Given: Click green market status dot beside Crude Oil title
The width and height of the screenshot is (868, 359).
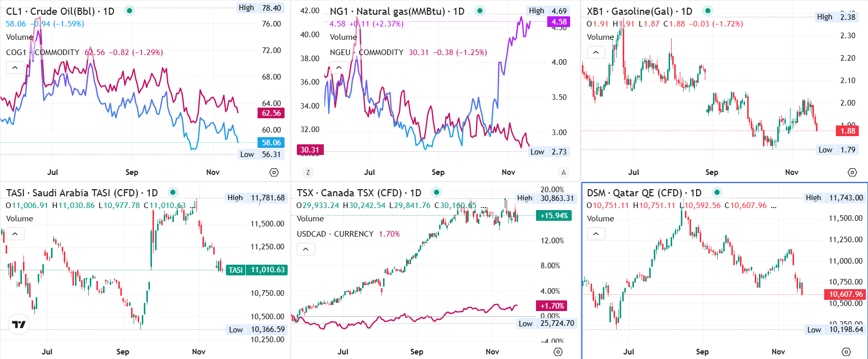Looking at the screenshot, I should point(130,11).
